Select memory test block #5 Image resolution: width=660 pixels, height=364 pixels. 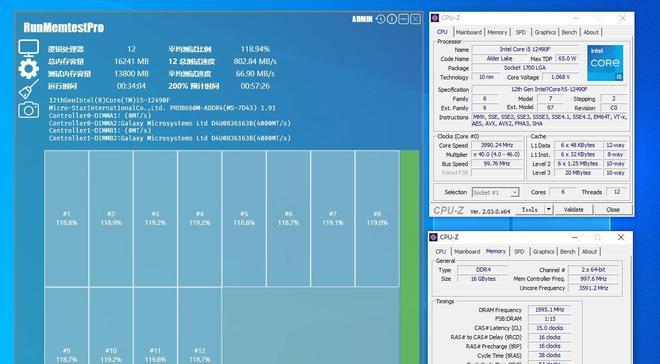(244, 218)
